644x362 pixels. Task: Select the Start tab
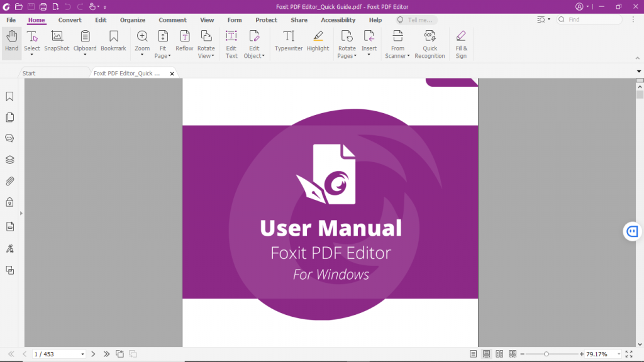click(x=28, y=73)
